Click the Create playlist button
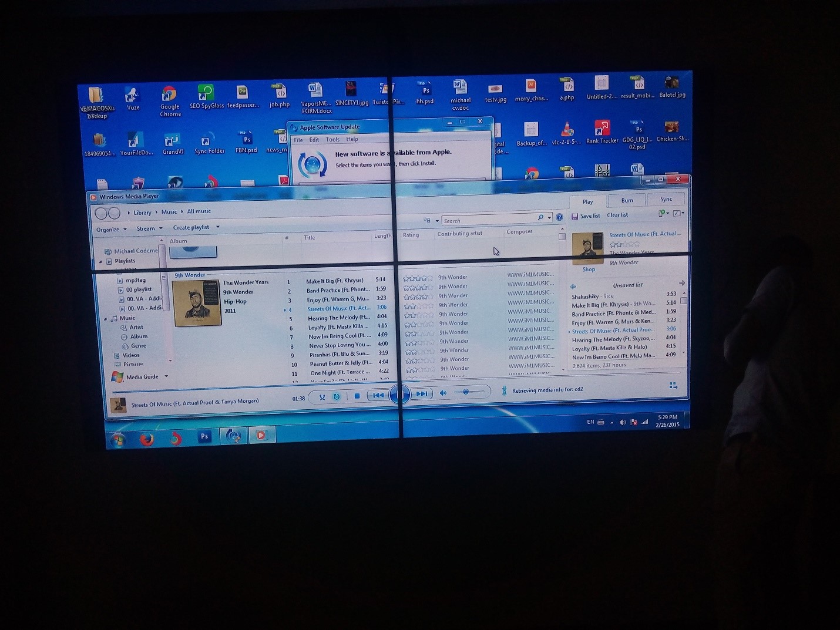The width and height of the screenshot is (840, 630). click(x=191, y=227)
